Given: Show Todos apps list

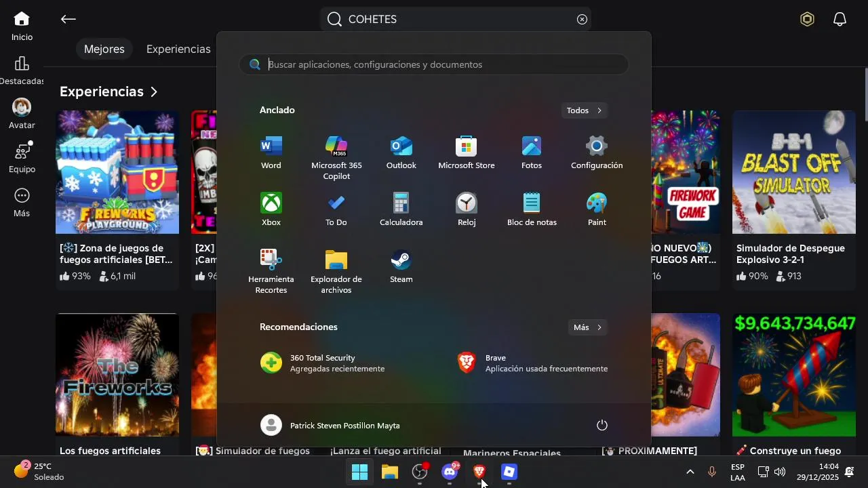Looking at the screenshot, I should coord(585,110).
